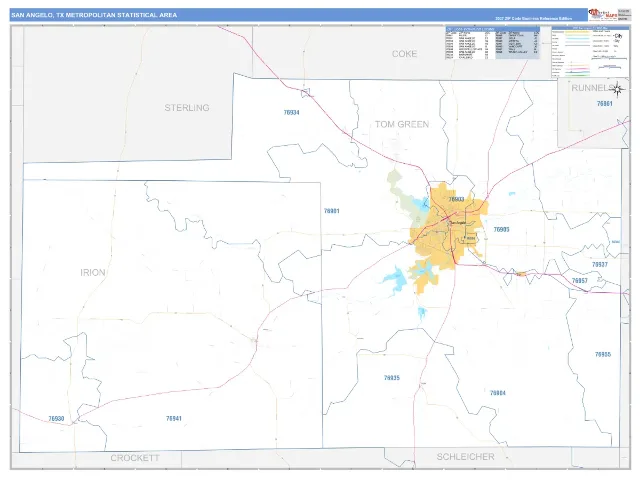Click the IRION county label
This screenshot has width=640, height=480.
pos(93,273)
